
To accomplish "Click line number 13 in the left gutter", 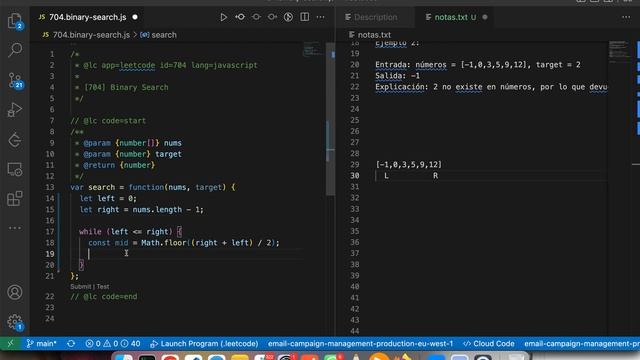I will 49,187.
